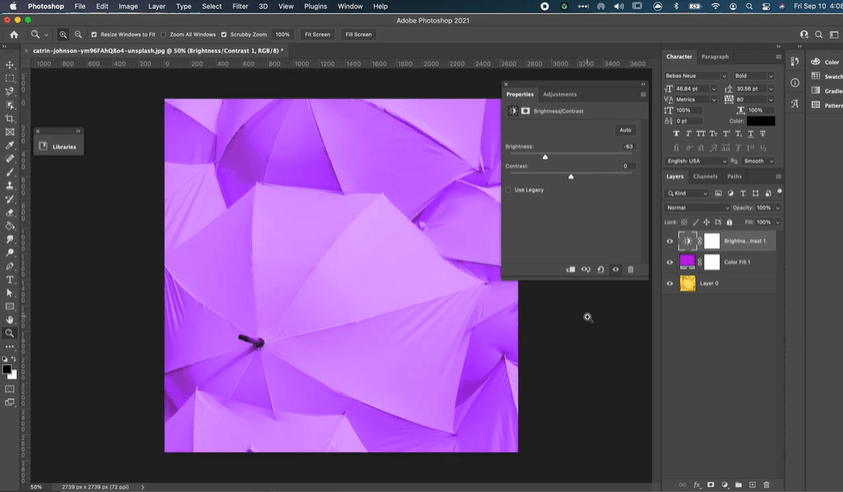Open the Smooth anti-aliasing dropdown
This screenshot has height=492, width=843.
pos(758,161)
